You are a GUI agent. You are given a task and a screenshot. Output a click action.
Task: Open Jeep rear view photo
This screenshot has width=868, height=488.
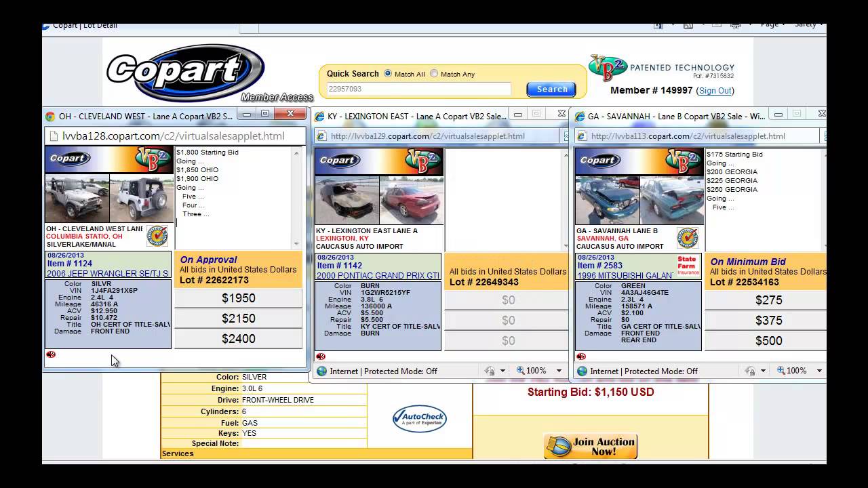[141, 199]
